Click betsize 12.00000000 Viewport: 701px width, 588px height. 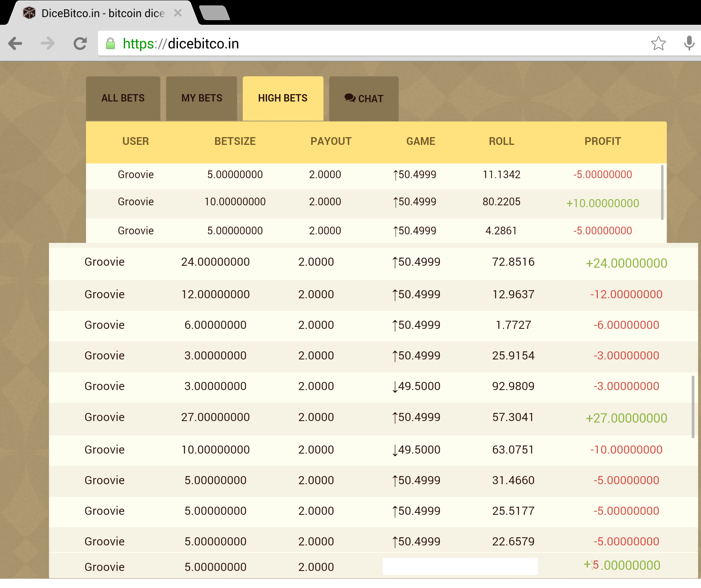[215, 294]
